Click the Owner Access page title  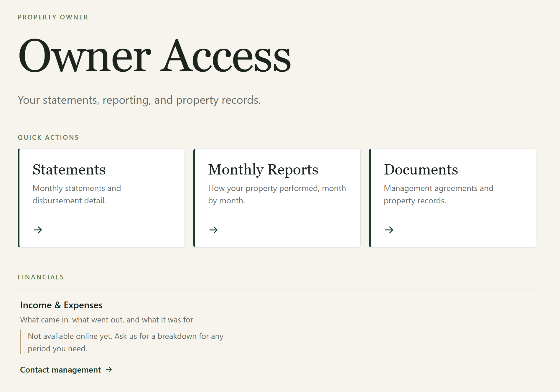(154, 56)
